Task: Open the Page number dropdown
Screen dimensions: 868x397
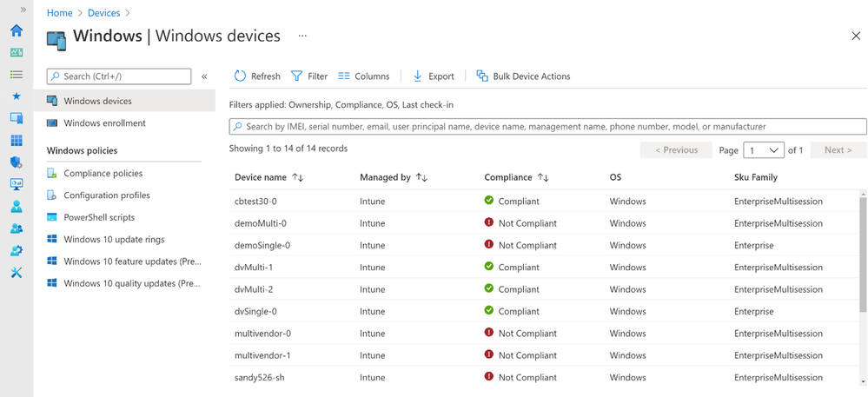Action: tap(764, 150)
